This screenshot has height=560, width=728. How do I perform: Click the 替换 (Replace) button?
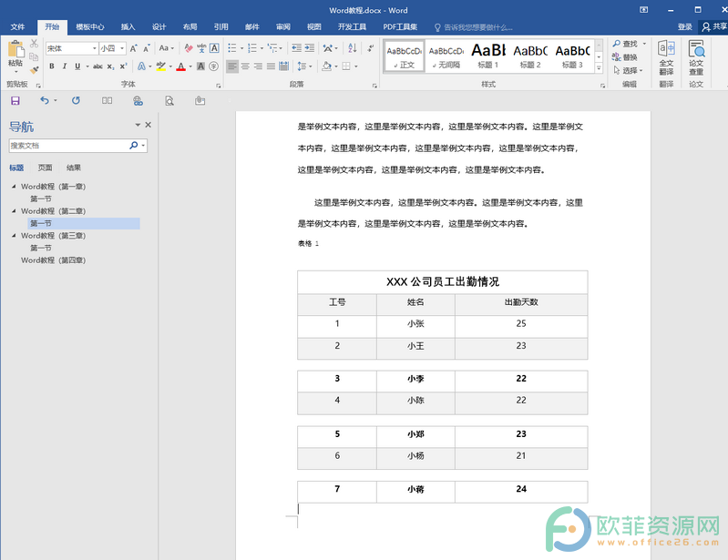tap(625, 57)
